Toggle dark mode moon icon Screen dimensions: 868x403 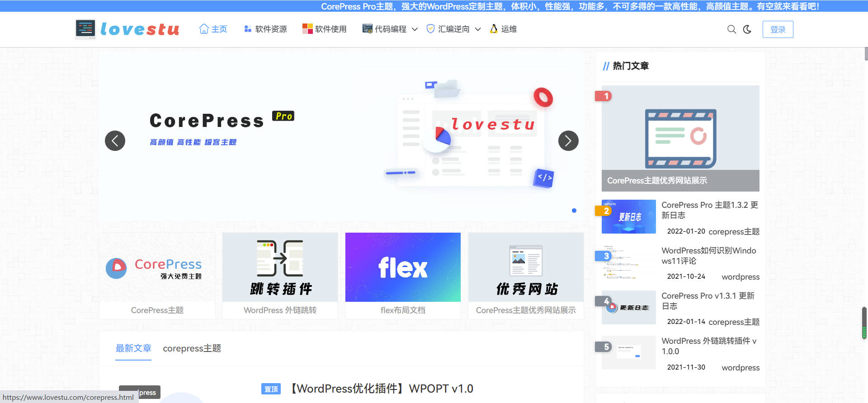[747, 29]
